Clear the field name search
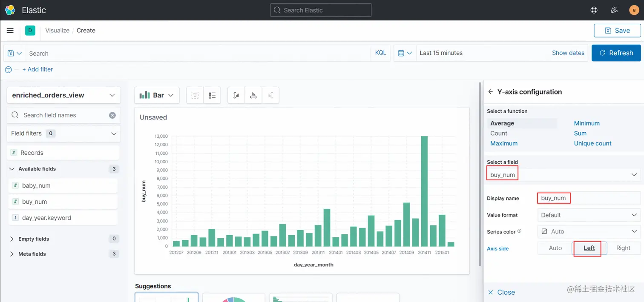The width and height of the screenshot is (644, 302). coord(112,115)
